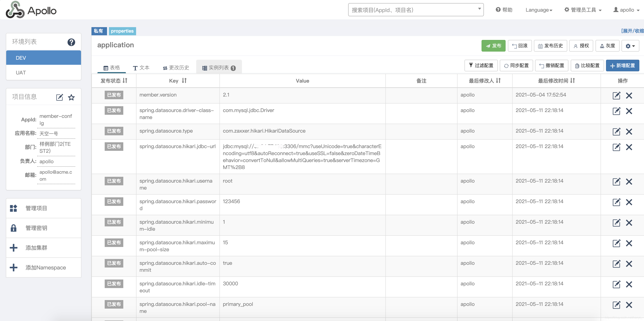The image size is (644, 321).
Task: Switch to the 文本 tab
Action: 141,68
